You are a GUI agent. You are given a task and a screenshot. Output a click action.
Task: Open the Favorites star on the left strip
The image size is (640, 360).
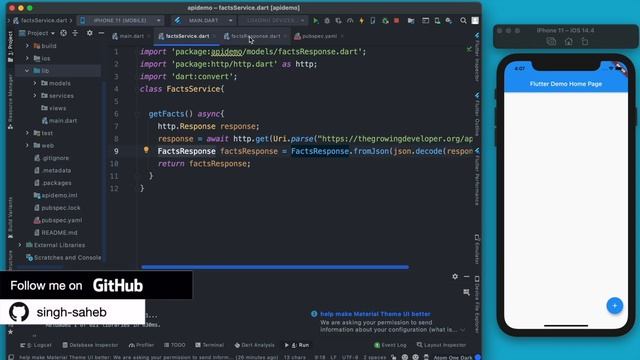coord(11,332)
